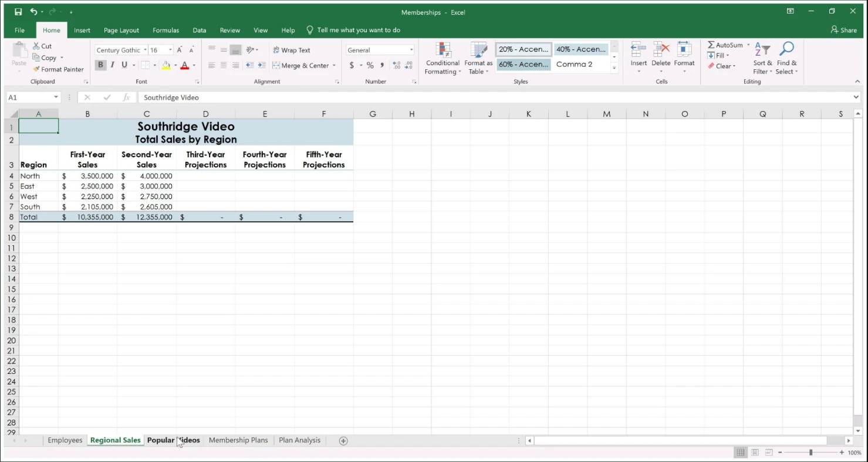Click the Save icon in title bar
Image resolution: width=868 pixels, height=462 pixels.
click(18, 12)
